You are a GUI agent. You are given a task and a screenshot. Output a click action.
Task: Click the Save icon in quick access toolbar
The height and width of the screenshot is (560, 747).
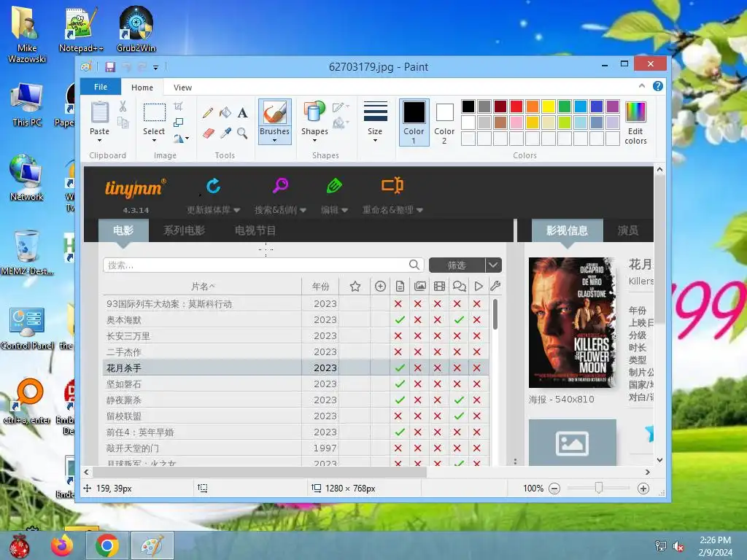click(110, 67)
